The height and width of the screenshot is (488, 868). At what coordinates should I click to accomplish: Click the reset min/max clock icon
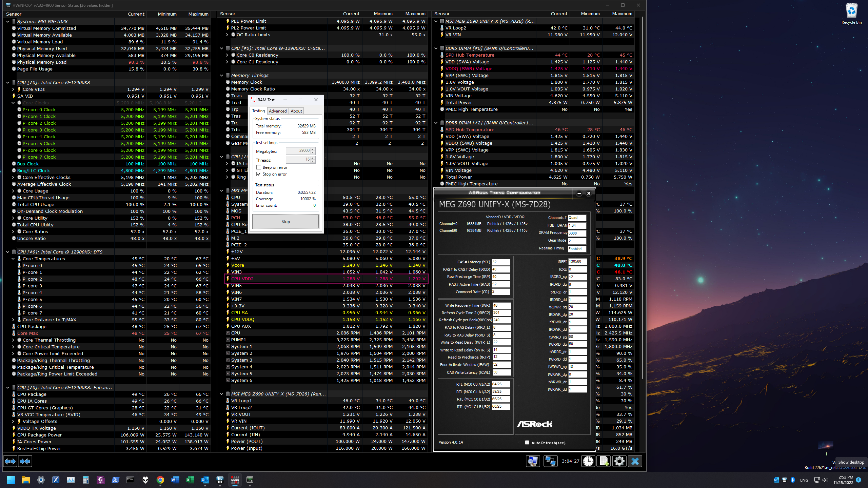coord(588,461)
